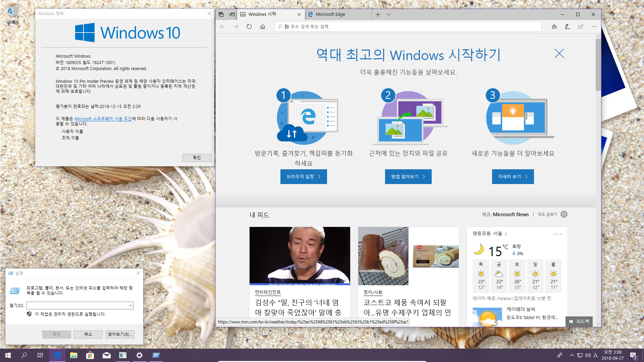Image resolution: width=644 pixels, height=362 pixels.
Task: Click the 엔터테인먼트 category link
Action: pyautogui.click(x=268, y=292)
